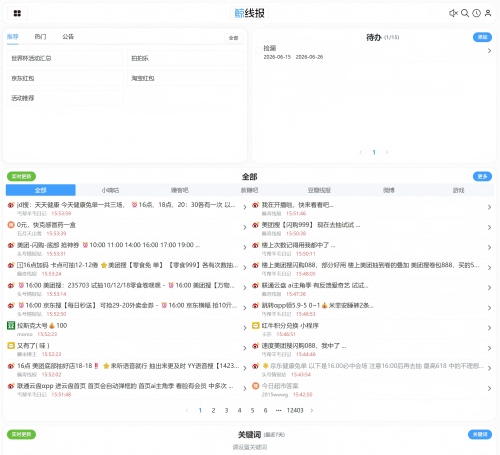
Task: Open the 世界杯 recommendation card
Action: [65, 58]
